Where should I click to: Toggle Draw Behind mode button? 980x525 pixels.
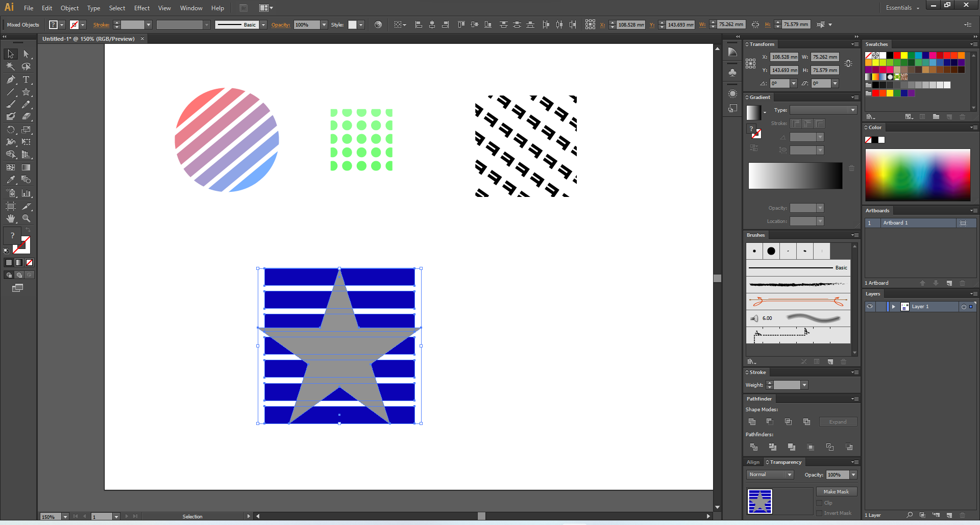(x=19, y=275)
